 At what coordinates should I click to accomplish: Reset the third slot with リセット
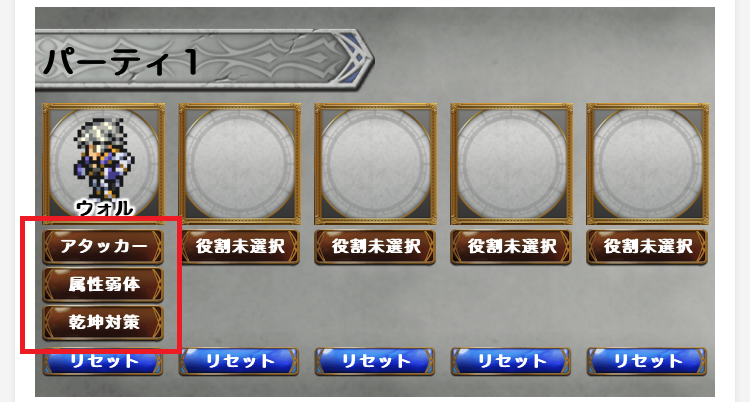point(375,361)
